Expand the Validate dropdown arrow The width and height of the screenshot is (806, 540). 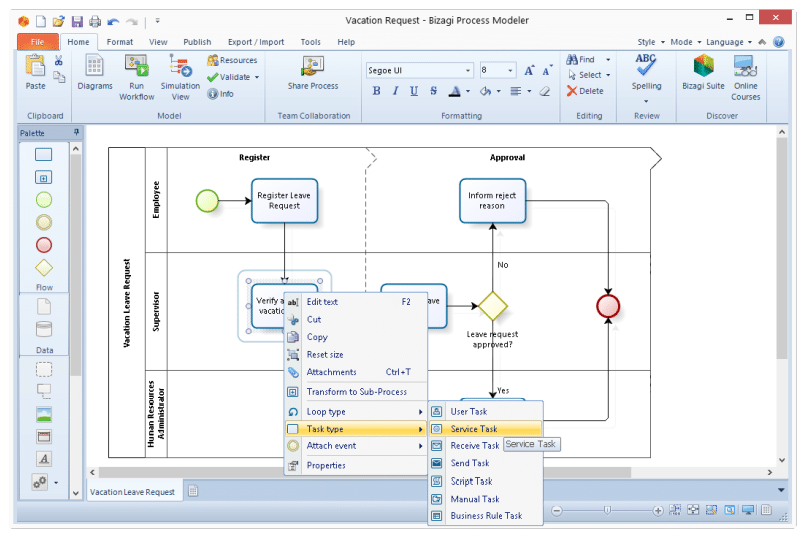point(257,78)
